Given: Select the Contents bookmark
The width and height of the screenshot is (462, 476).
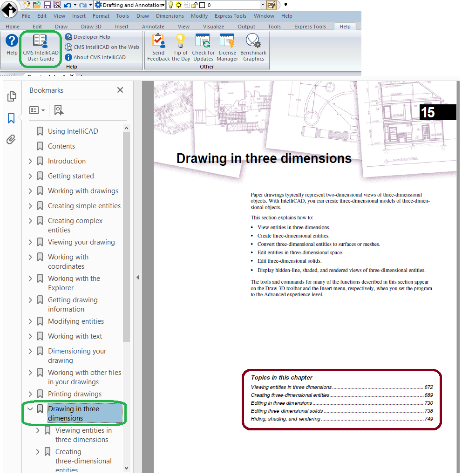Looking at the screenshot, I should [x=61, y=146].
